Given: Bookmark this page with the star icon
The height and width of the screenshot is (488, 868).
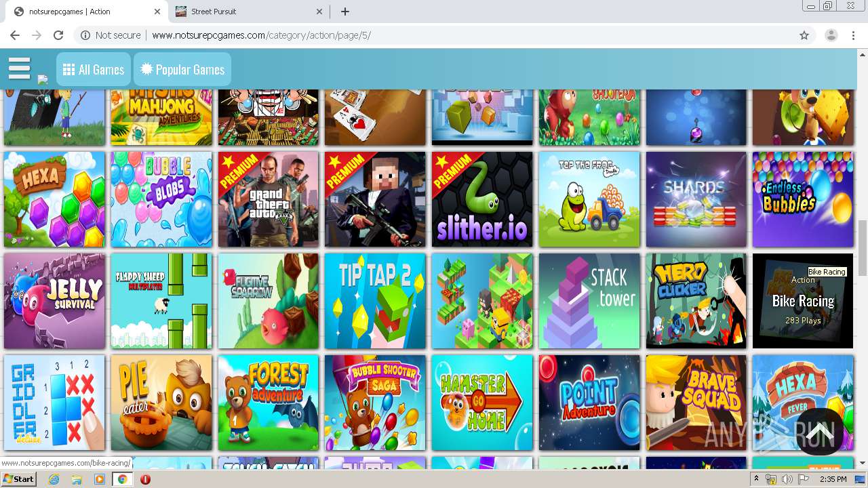Looking at the screenshot, I should (804, 35).
